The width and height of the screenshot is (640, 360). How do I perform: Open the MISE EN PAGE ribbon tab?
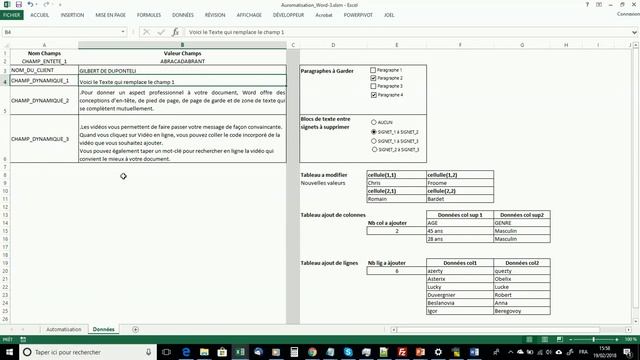111,15
